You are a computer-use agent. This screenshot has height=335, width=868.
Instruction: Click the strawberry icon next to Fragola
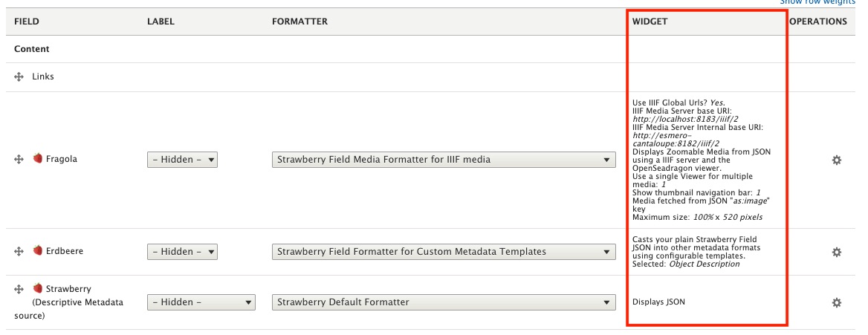[x=37, y=159]
